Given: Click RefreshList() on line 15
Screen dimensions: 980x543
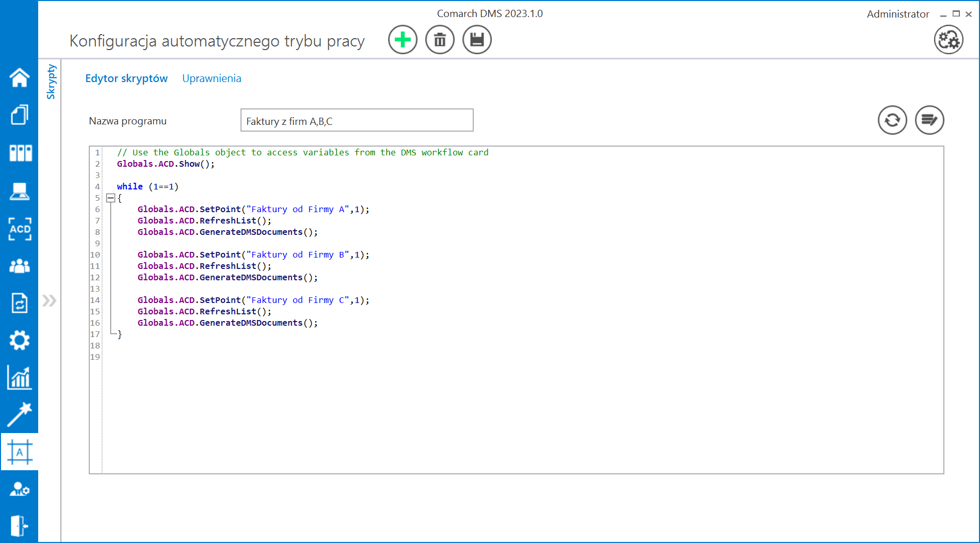Looking at the screenshot, I should [x=204, y=311].
